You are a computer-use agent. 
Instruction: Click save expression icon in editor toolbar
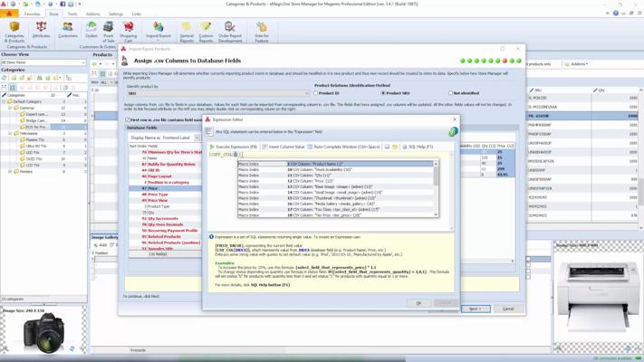pyautogui.click(x=387, y=147)
